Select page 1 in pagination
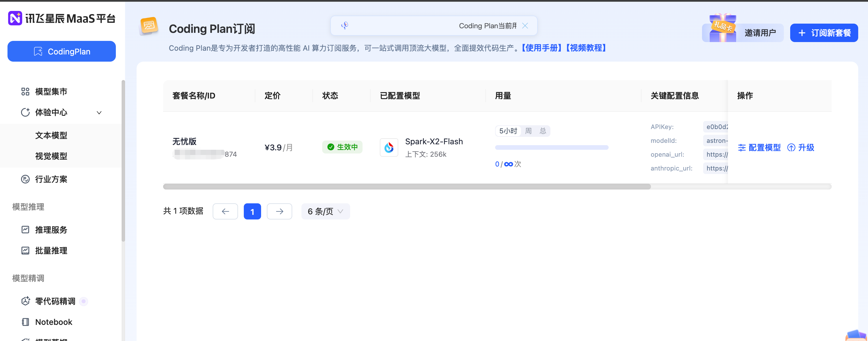Image resolution: width=868 pixels, height=341 pixels. coord(252,211)
